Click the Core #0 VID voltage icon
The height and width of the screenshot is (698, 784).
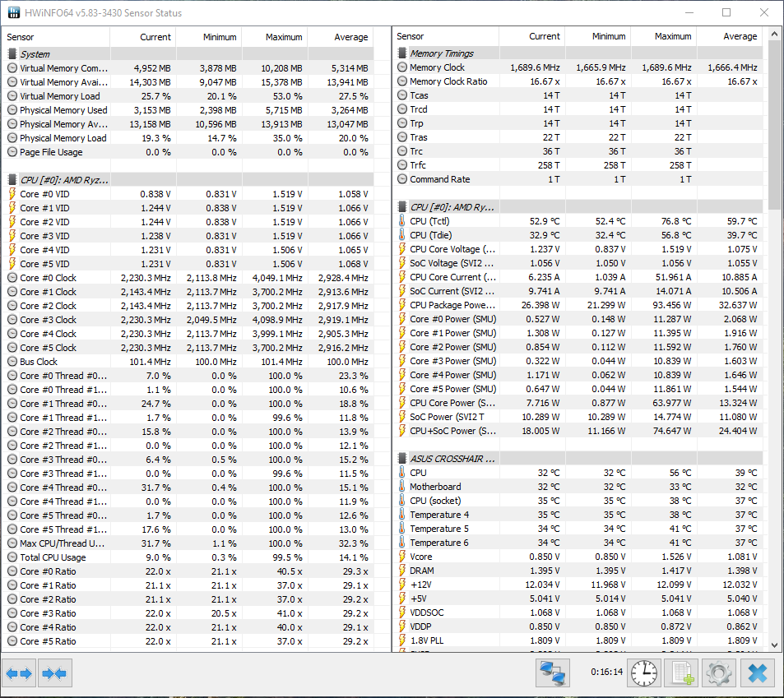tap(12, 194)
